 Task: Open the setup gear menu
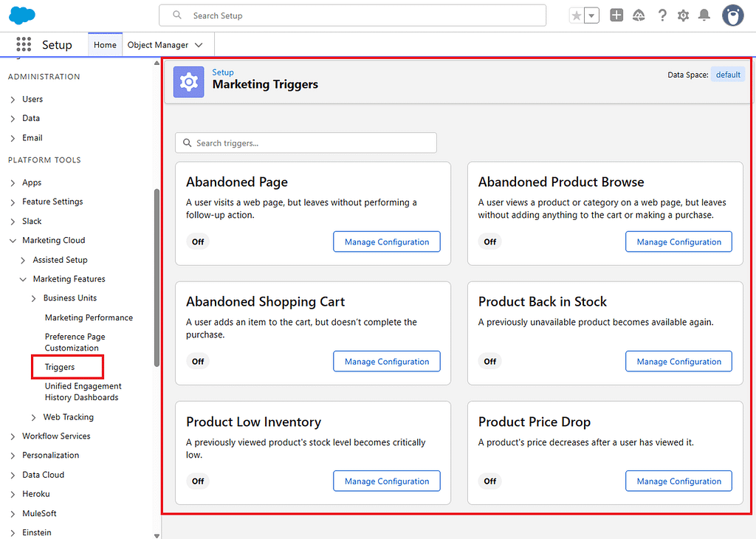tap(683, 16)
